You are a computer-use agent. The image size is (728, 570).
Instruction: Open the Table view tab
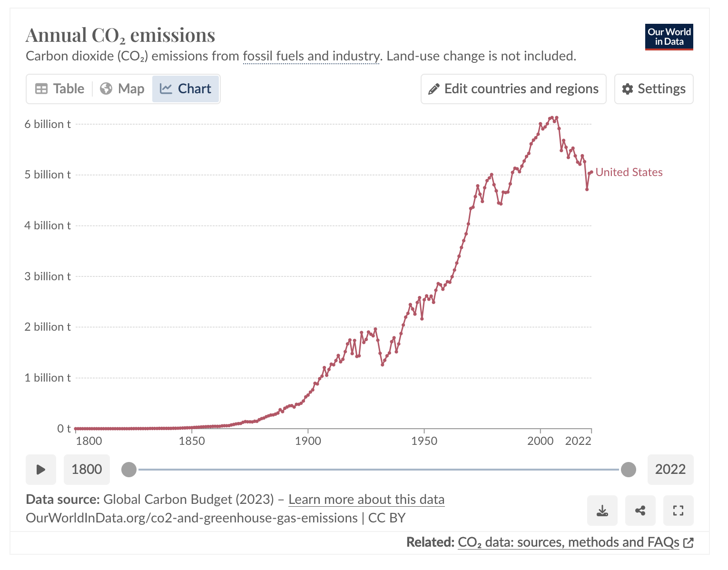(59, 88)
